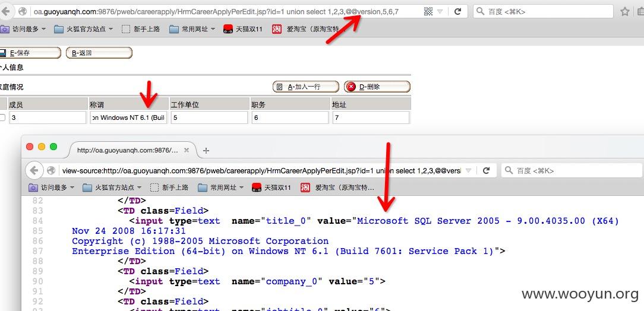Click the yellow minimize button of front window
644x311 pixels.
pyautogui.click(x=42, y=147)
